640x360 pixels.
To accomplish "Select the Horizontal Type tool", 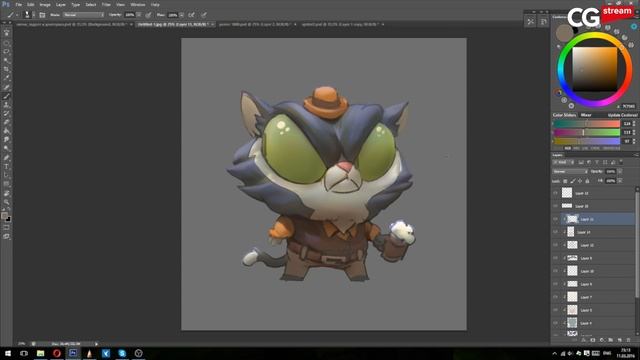I will point(6,167).
